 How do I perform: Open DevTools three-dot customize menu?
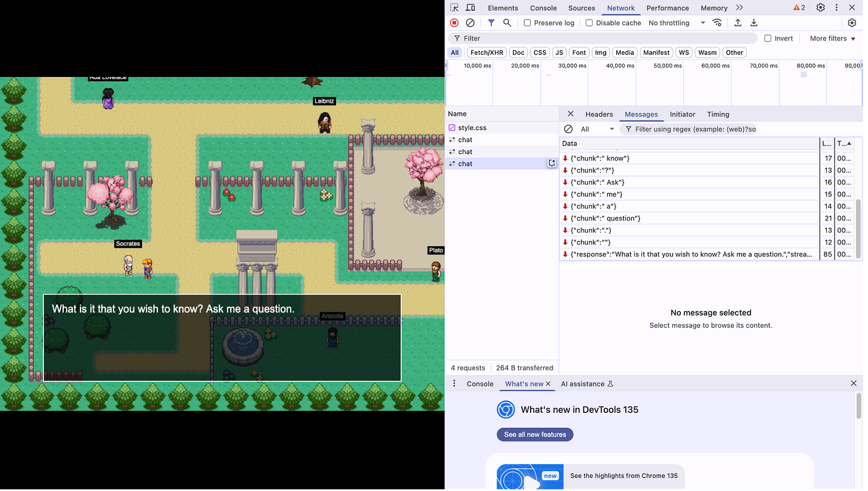point(836,8)
